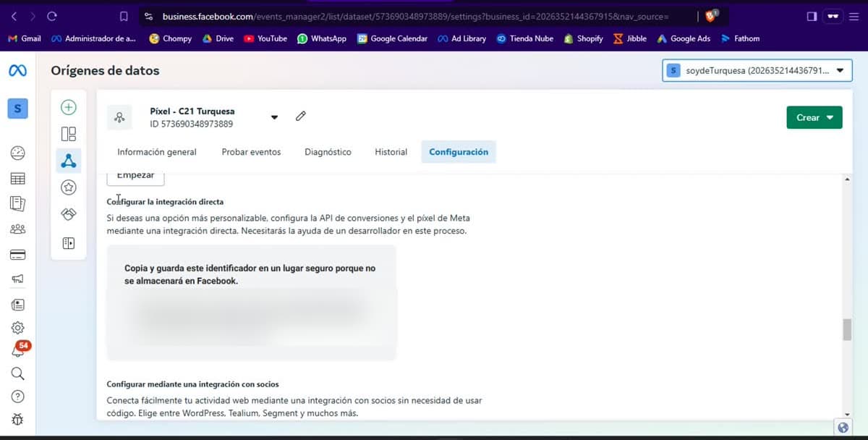This screenshot has width=868, height=440.
Task: Select the Configuración tab
Action: pos(459,152)
